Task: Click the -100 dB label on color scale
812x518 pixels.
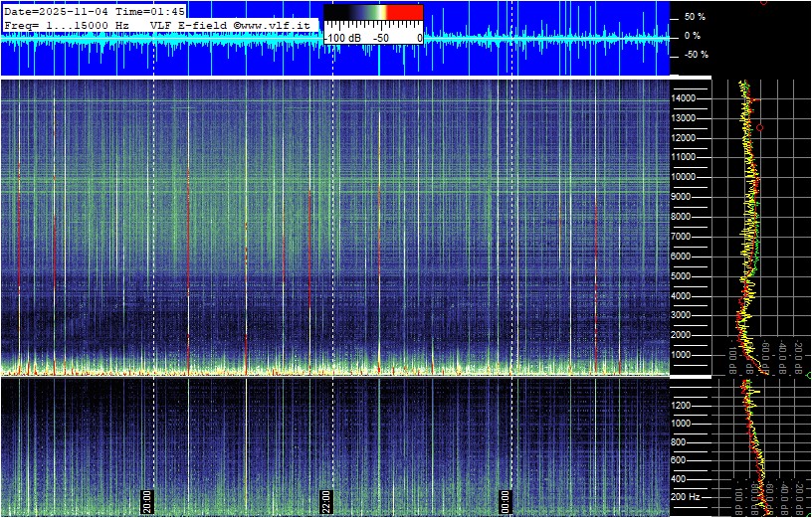Action: click(x=342, y=37)
